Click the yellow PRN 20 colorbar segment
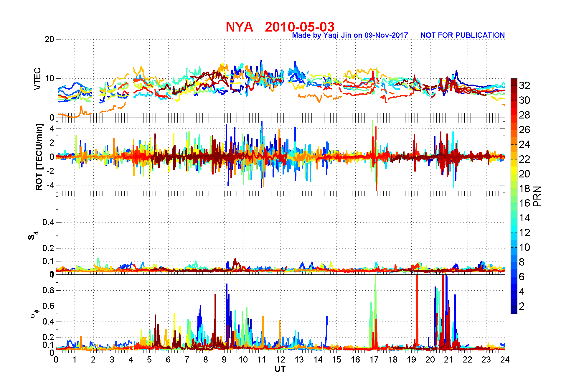 pyautogui.click(x=514, y=170)
